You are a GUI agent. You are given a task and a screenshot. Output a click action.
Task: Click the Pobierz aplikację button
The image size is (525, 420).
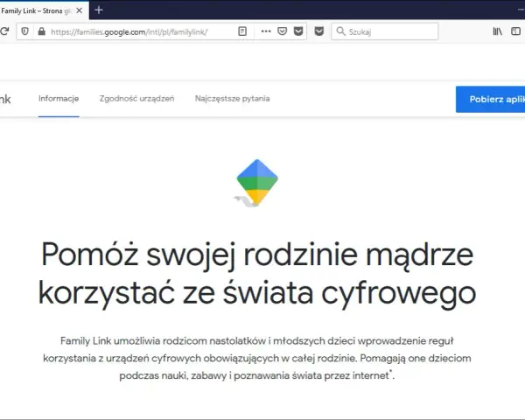pos(491,99)
